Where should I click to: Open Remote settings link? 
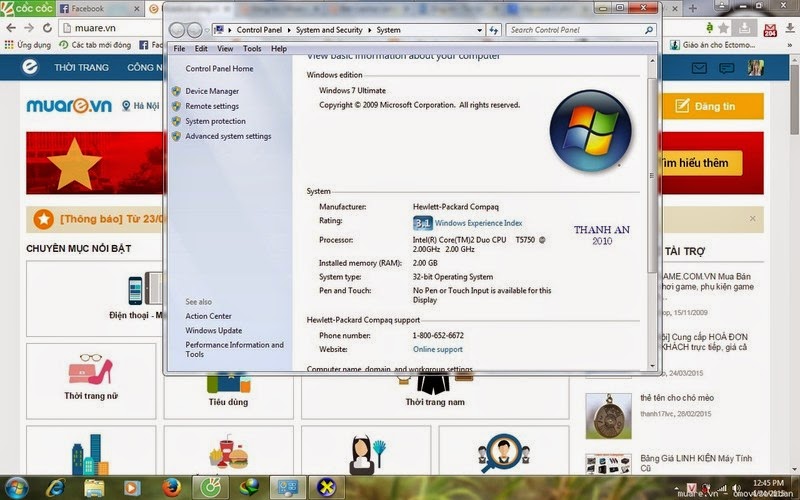click(x=212, y=106)
